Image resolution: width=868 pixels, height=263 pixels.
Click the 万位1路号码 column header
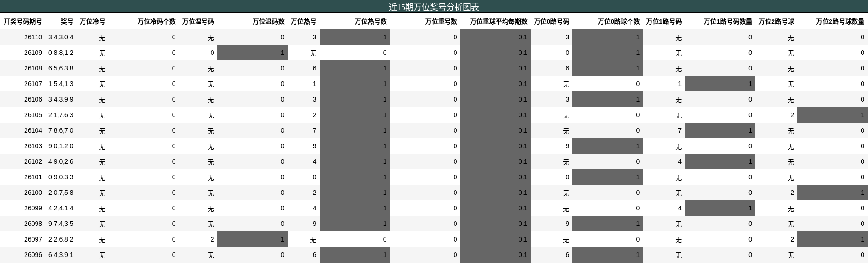tap(664, 21)
